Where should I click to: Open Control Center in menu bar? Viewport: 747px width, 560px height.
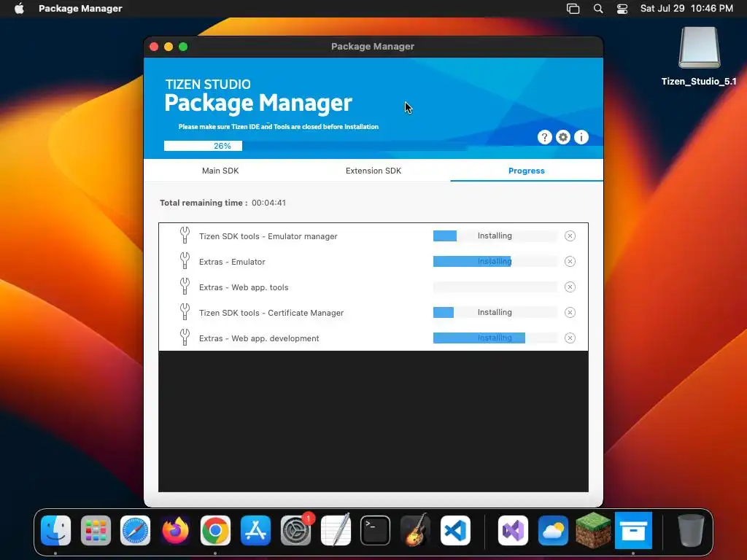[622, 9]
